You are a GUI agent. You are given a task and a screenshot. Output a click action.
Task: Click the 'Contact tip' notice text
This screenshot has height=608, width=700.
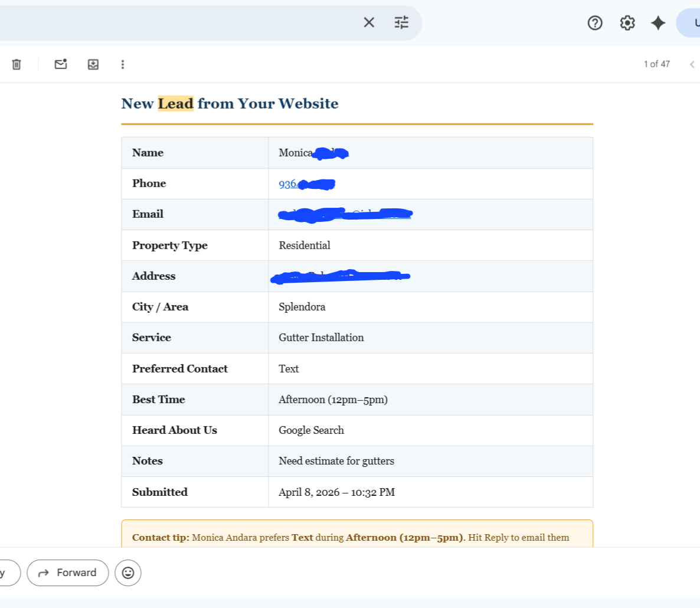tap(351, 538)
